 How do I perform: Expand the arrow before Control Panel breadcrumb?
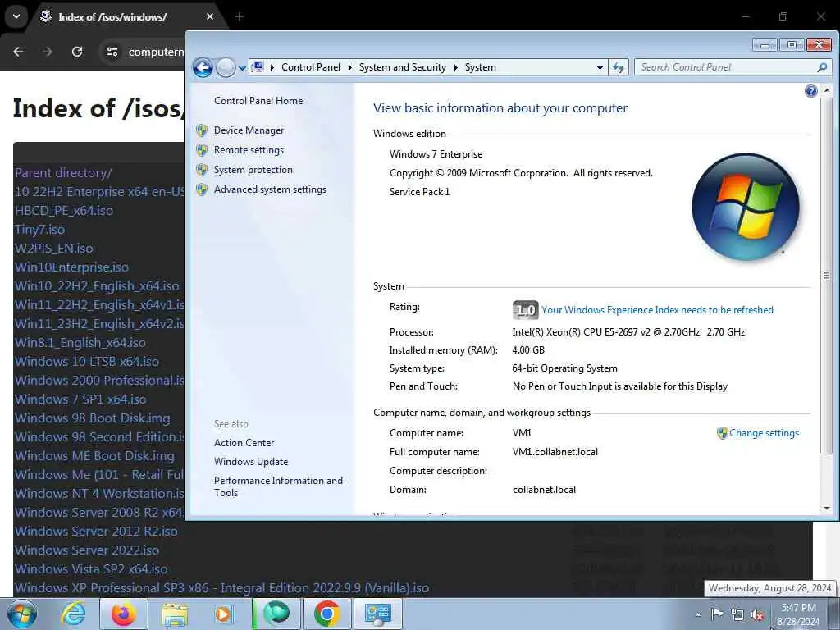[272, 67]
